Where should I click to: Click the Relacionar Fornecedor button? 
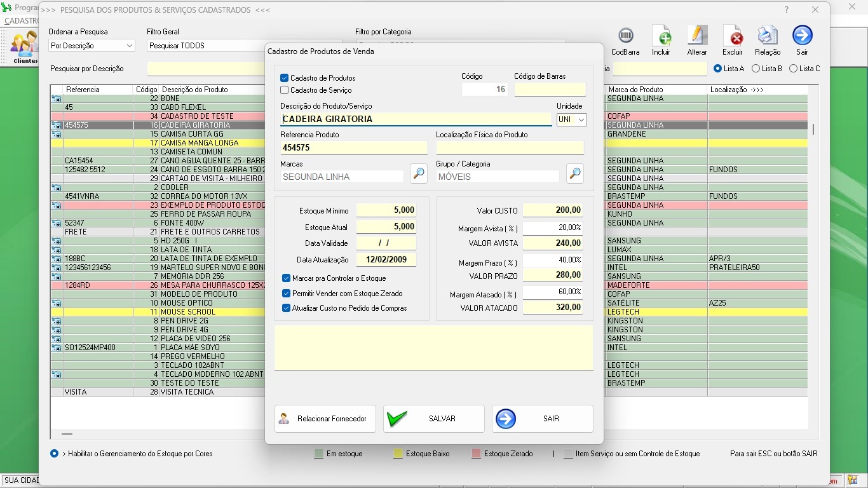(x=325, y=419)
